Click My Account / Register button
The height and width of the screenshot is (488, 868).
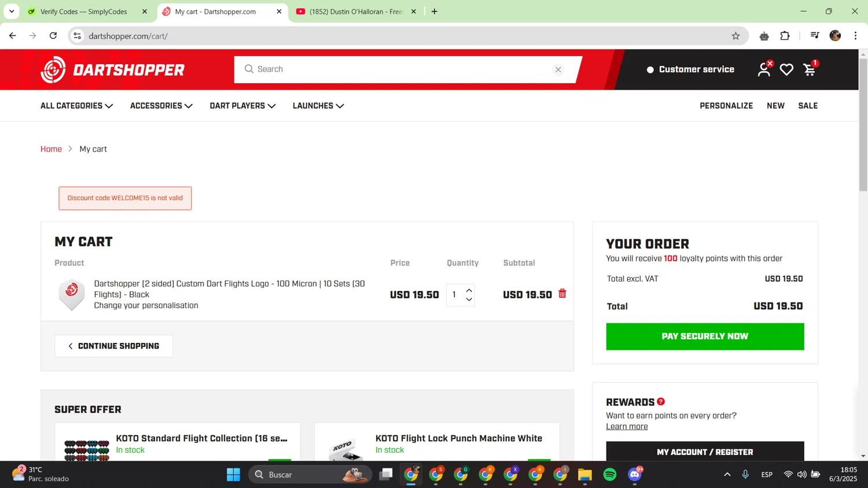tap(705, 452)
